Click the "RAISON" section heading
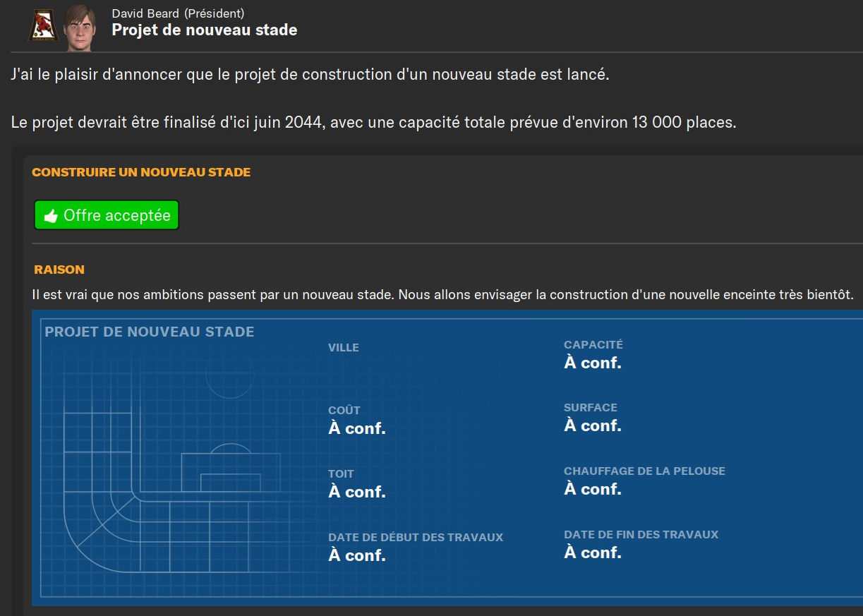This screenshot has height=616, width=863. click(x=59, y=270)
